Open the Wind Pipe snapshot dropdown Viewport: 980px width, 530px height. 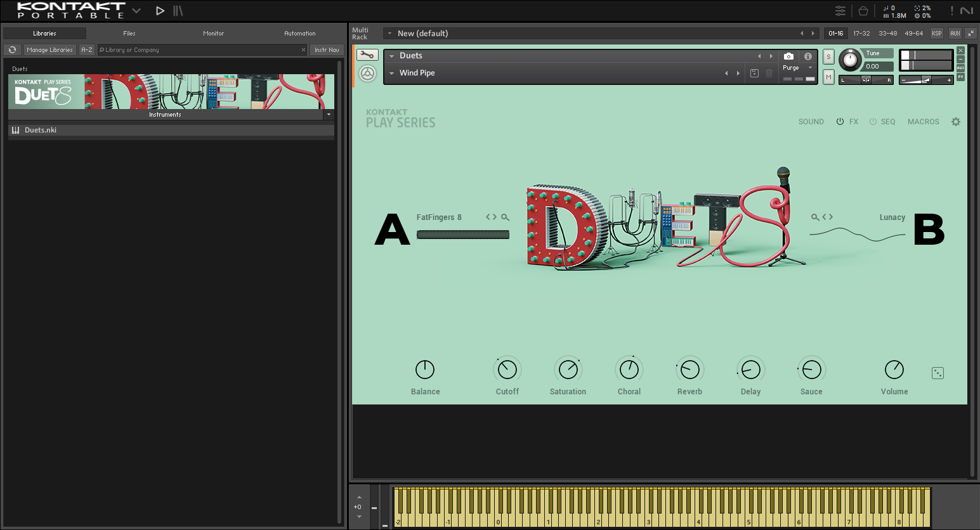392,74
